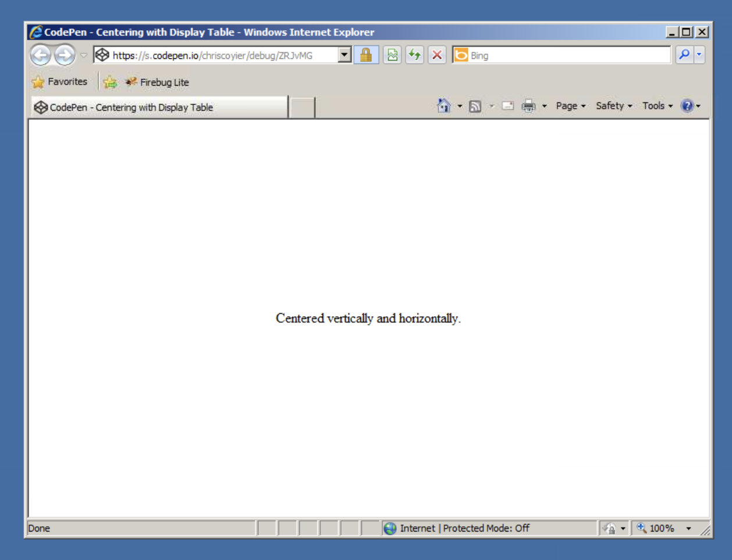Viewport: 732px width, 560px height.
Task: Open the Tools menu
Action: point(657,106)
